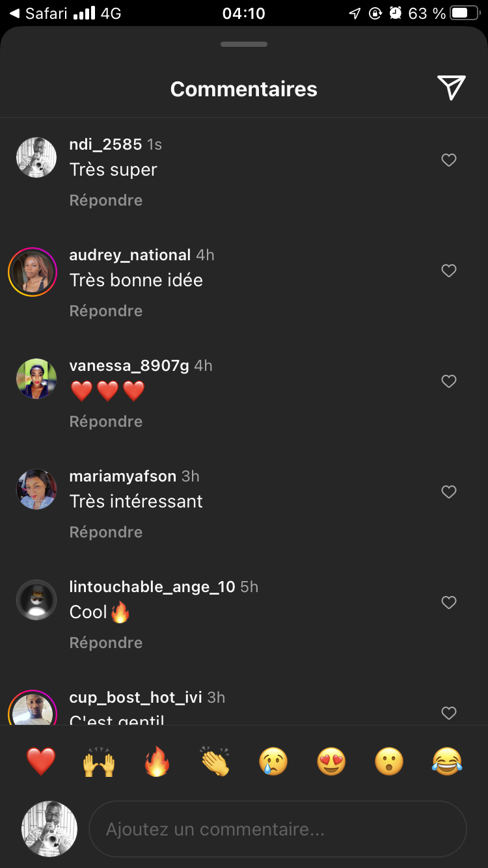Insert the fire emoji reaction
The image size is (488, 868).
157,761
